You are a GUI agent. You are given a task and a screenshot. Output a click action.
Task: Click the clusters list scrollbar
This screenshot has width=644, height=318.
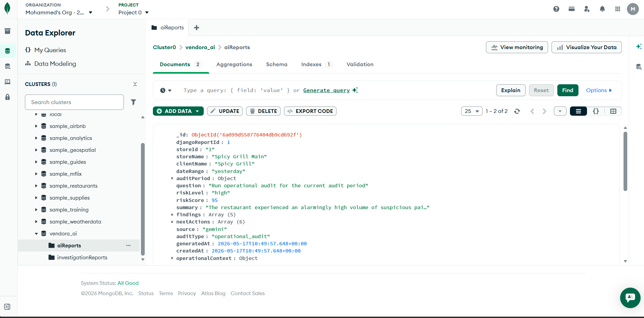point(143,199)
